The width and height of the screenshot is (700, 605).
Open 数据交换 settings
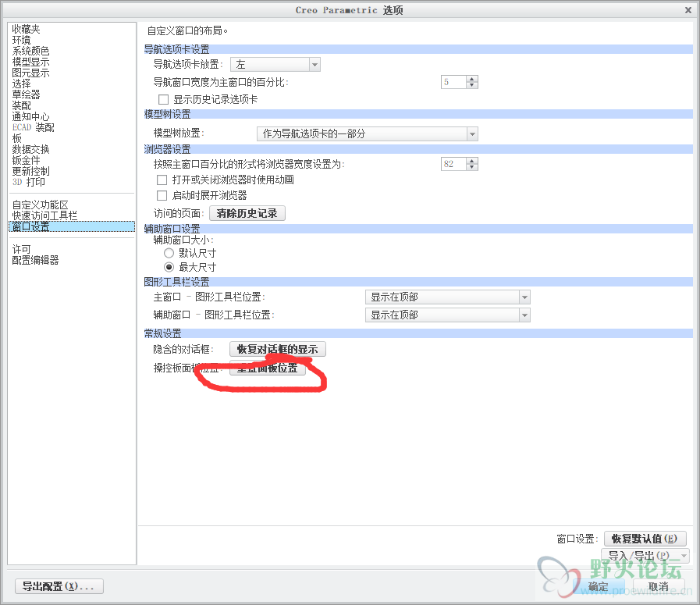pyautogui.click(x=30, y=149)
